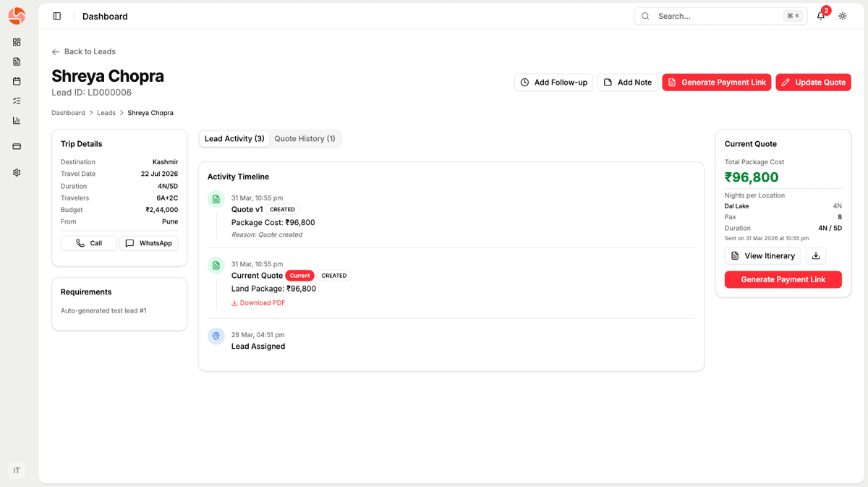Image resolution: width=868 pixels, height=487 pixels.
Task: Open the Analytics bar-chart icon in sidebar
Action: coord(17,120)
